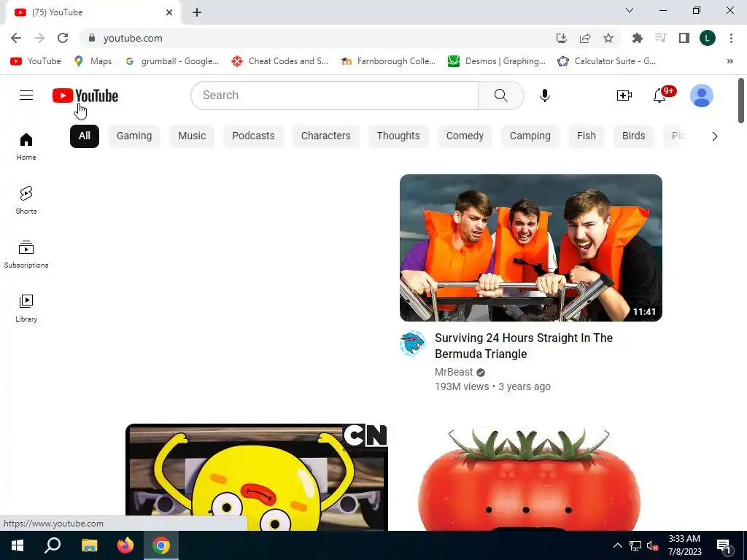Open the tomato video thumbnail

[x=531, y=477]
